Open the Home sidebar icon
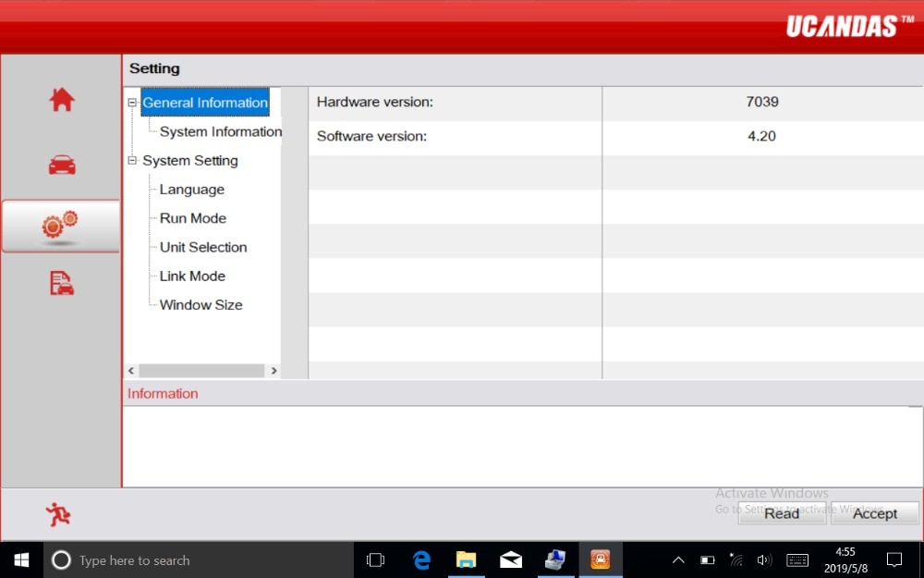924x578 pixels. click(x=62, y=100)
